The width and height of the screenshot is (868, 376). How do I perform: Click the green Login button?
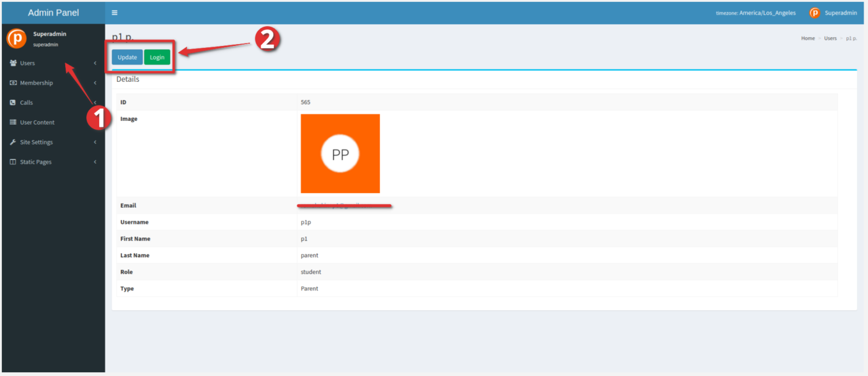[157, 56]
